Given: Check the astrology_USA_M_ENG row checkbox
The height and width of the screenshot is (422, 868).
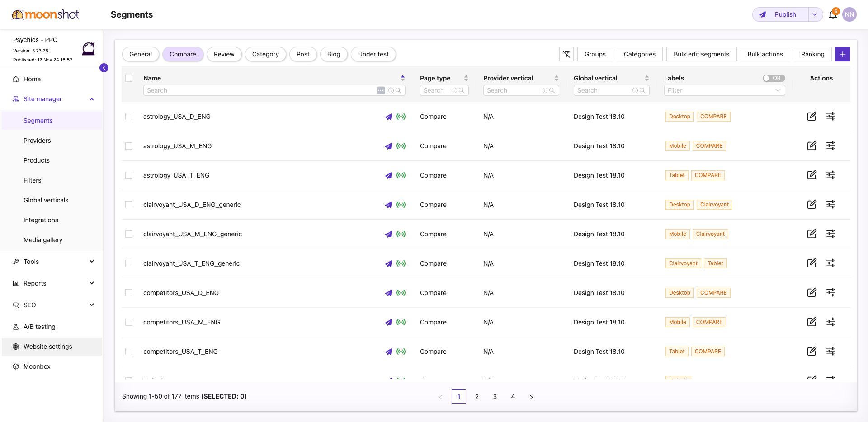Looking at the screenshot, I should tap(129, 146).
